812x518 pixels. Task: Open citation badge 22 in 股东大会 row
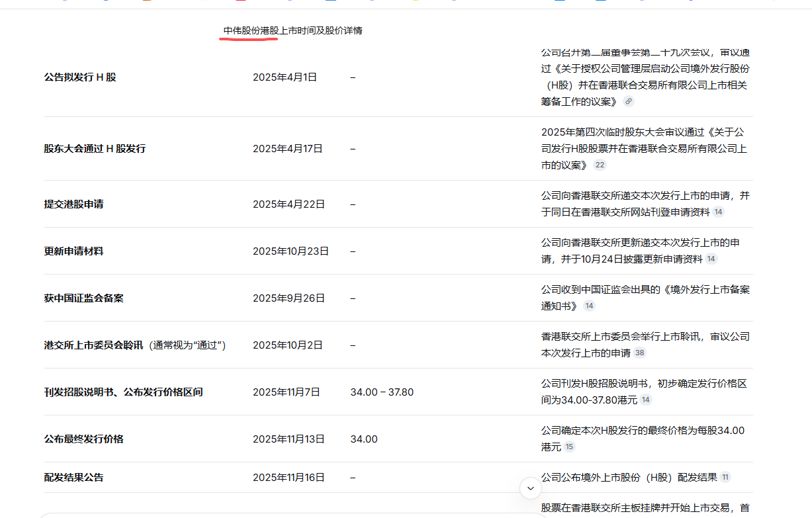[600, 165]
